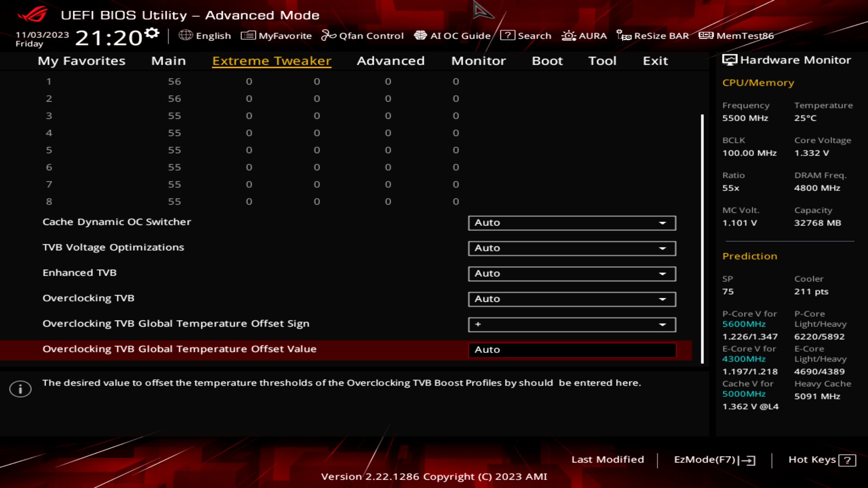
Task: Navigate to the Extreme Tweaker tab
Action: point(272,60)
